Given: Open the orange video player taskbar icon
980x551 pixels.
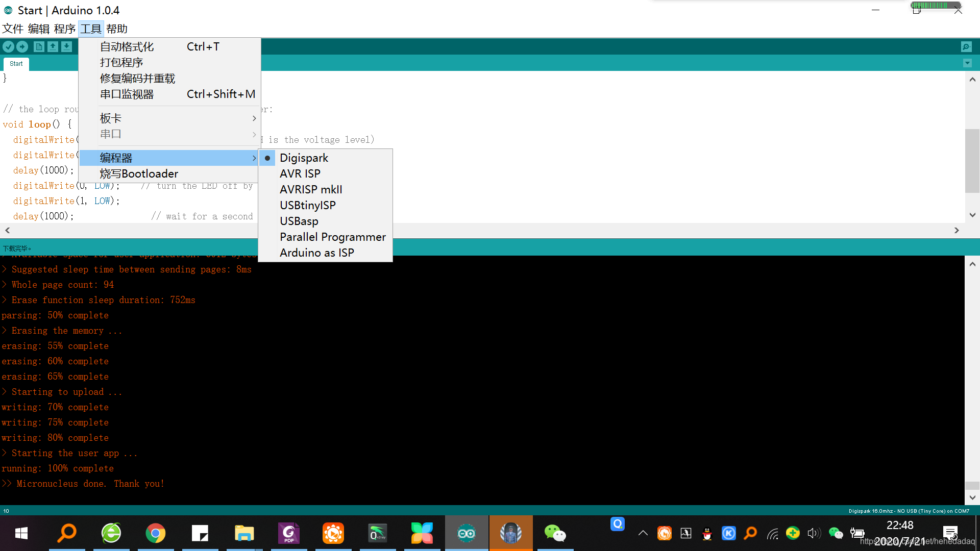Looking at the screenshot, I should tap(333, 533).
